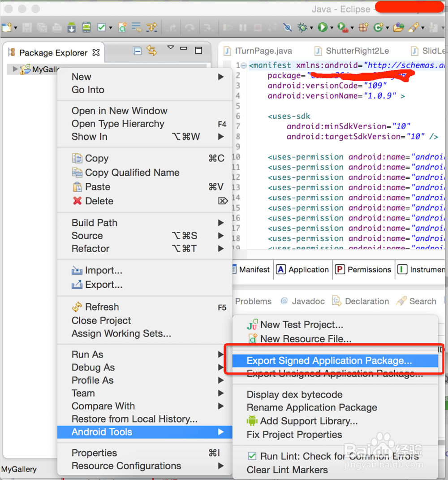Viewport: 448px width, 480px height.
Task: Click the Save disk icon
Action: [27, 27]
